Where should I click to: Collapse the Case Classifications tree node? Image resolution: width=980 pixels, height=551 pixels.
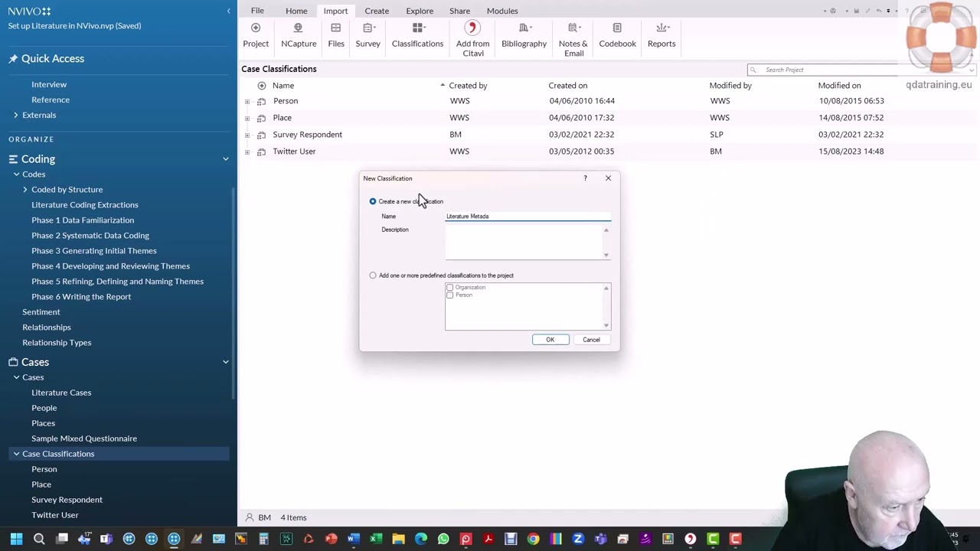click(16, 454)
